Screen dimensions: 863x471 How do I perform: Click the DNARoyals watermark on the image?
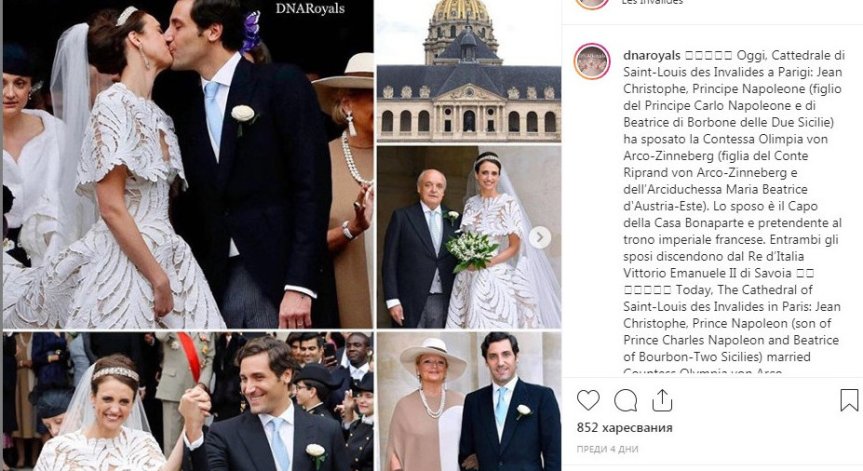coord(310,8)
